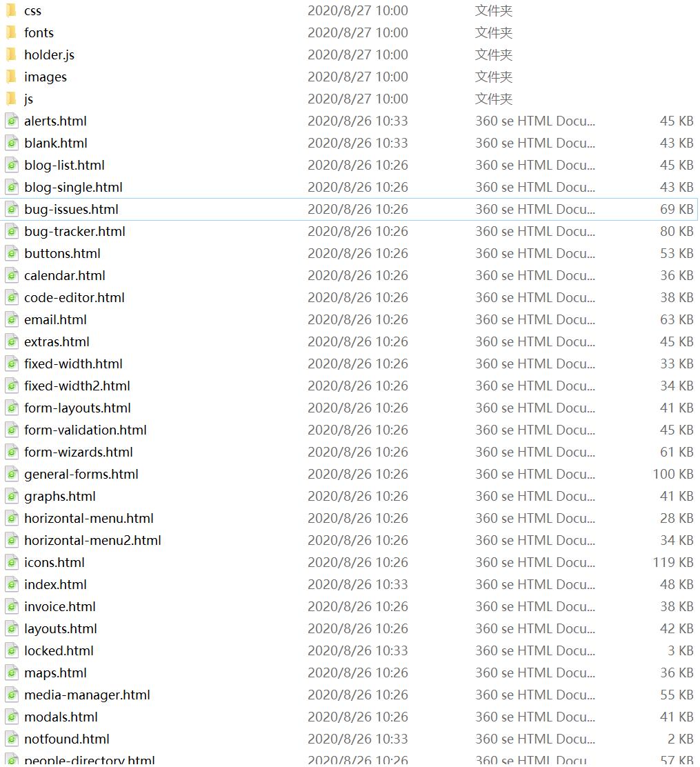This screenshot has height=767, width=700.
Task: Click the js folder icon
Action: (x=11, y=99)
